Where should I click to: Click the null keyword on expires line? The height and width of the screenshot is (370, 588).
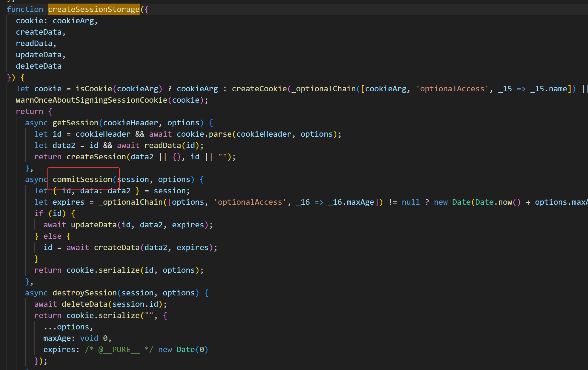pos(410,202)
